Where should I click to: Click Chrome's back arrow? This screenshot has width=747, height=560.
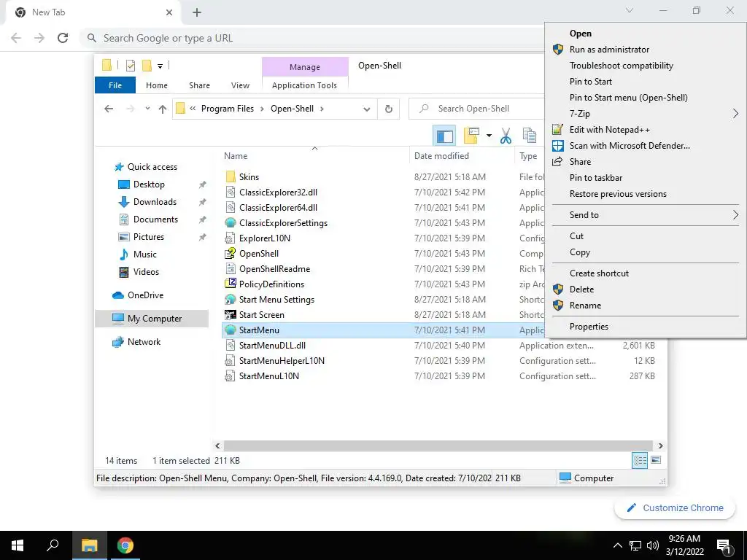click(16, 38)
